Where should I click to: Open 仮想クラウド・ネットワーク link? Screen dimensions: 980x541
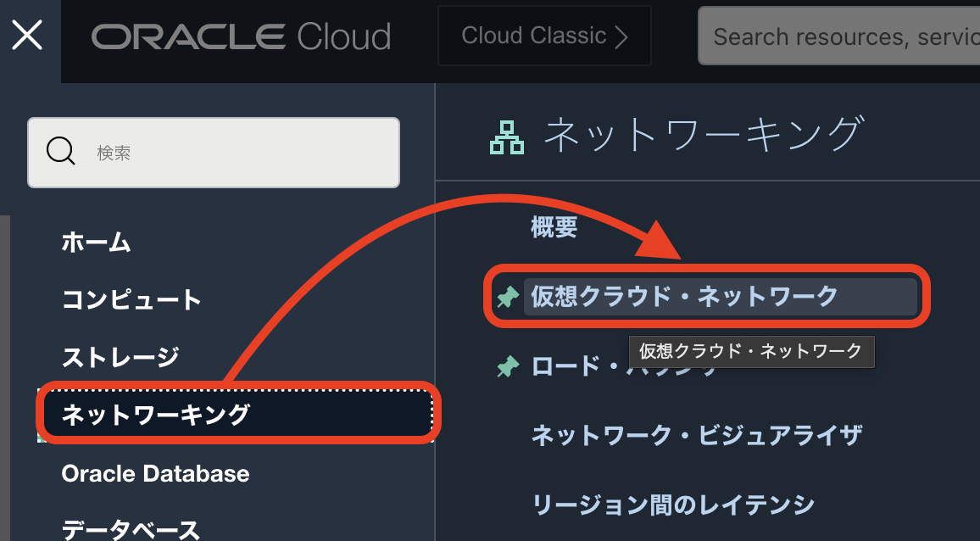coord(684,296)
